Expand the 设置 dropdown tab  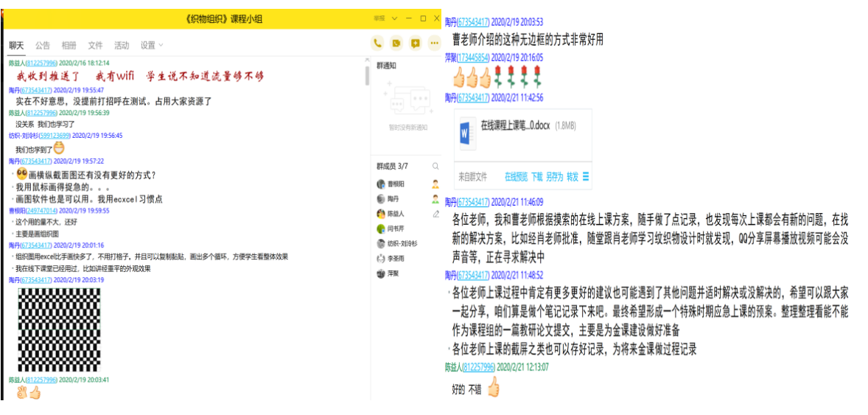click(x=152, y=45)
